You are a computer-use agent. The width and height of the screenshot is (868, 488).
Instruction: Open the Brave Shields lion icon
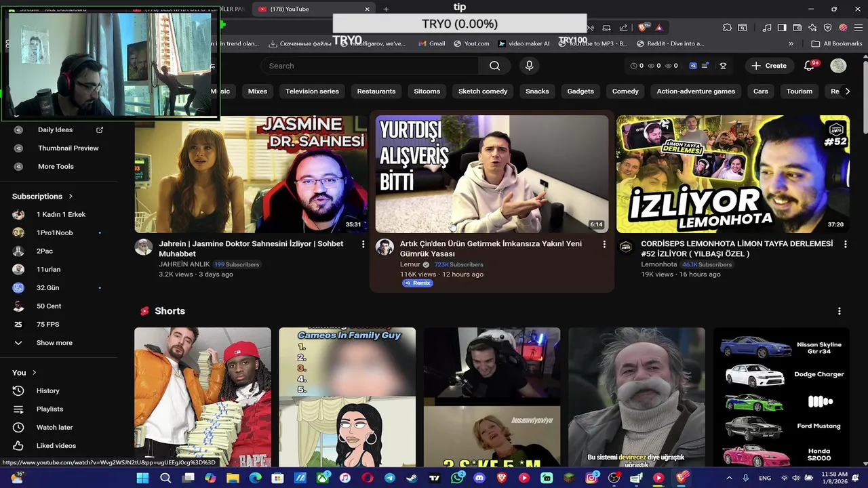pos(642,28)
